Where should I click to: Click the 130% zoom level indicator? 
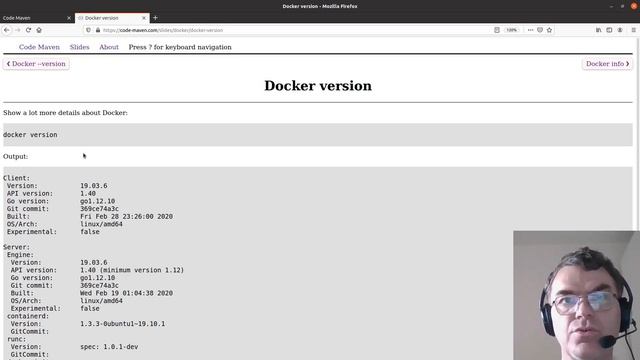(x=511, y=30)
